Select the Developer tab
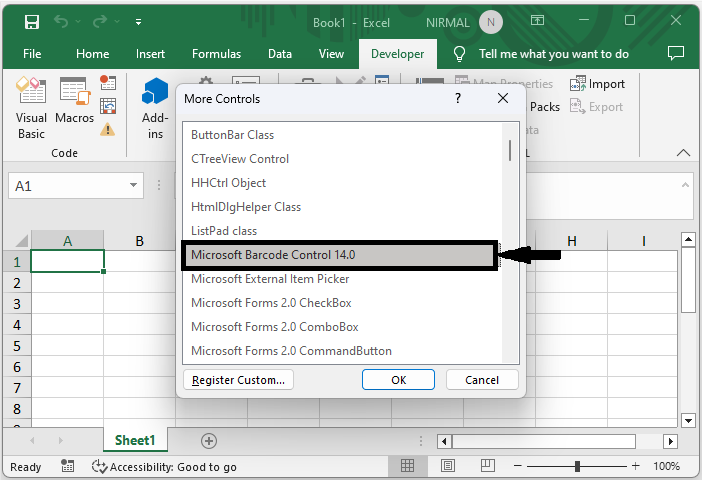Screen dimensions: 702x480 [x=398, y=54]
